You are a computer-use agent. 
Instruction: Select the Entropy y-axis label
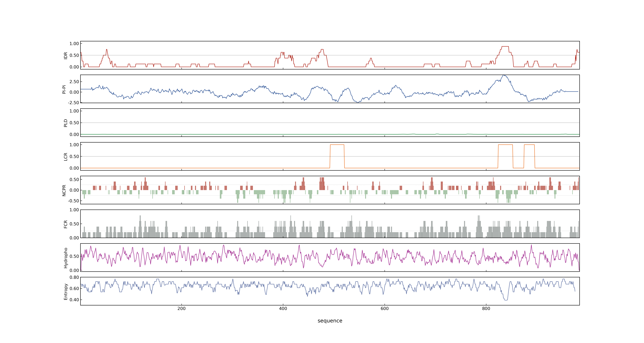pyautogui.click(x=66, y=291)
